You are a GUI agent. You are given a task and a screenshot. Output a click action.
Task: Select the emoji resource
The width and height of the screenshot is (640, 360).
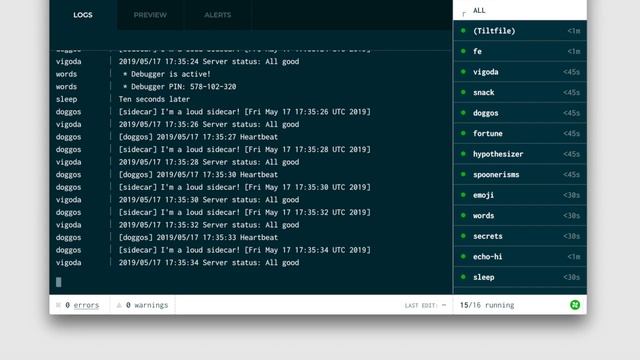click(520, 195)
